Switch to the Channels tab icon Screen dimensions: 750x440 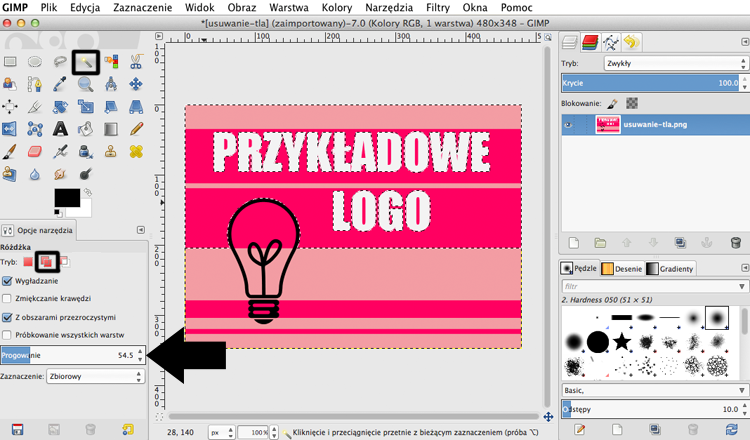[590, 43]
